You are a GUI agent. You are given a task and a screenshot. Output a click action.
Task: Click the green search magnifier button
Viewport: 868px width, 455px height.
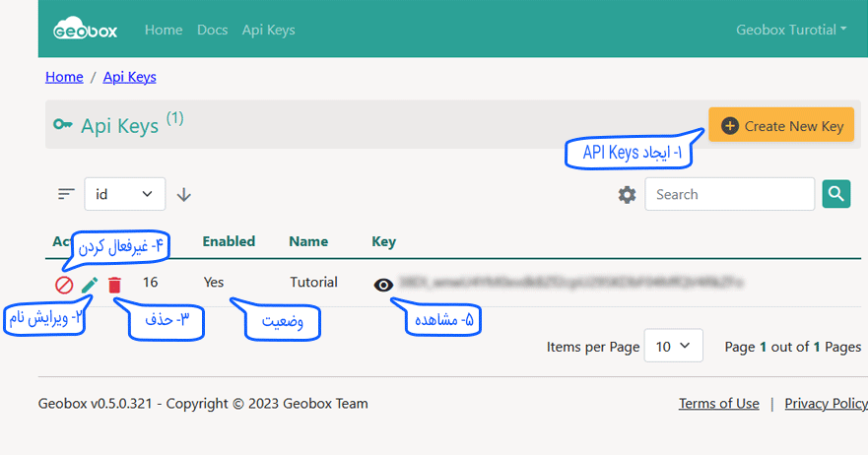(835, 194)
